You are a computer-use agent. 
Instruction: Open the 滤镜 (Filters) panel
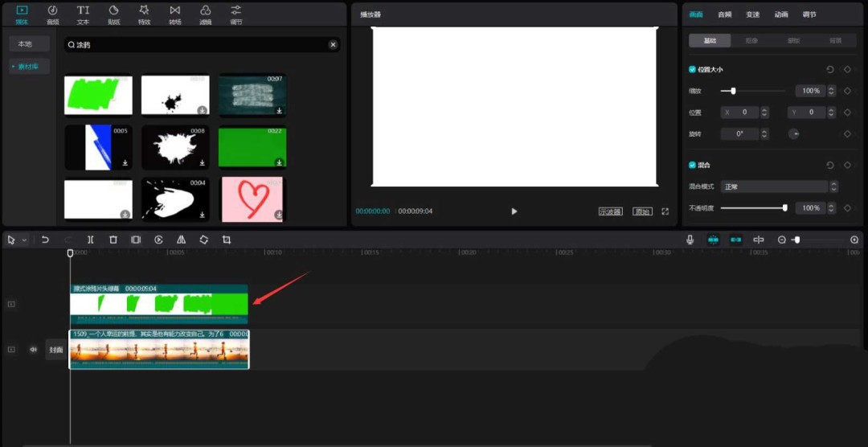tap(205, 14)
